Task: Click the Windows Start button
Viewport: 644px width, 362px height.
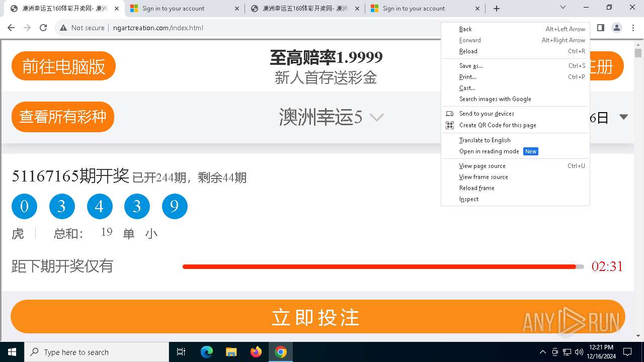Action: pos(12,352)
